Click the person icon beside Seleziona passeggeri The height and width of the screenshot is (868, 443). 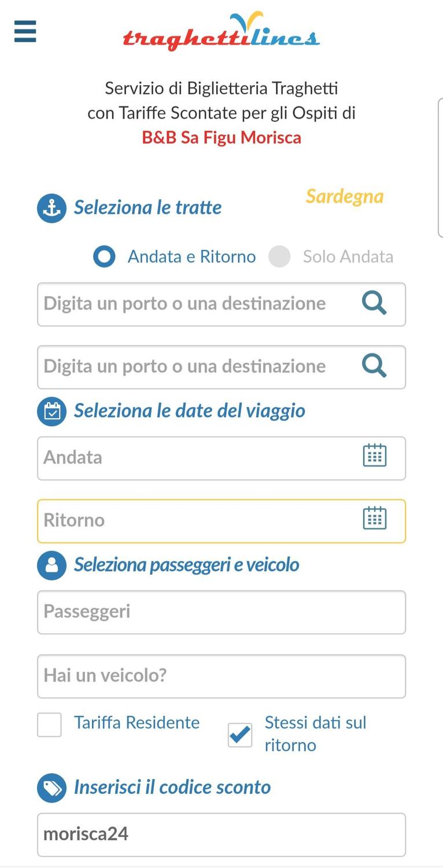point(52,565)
